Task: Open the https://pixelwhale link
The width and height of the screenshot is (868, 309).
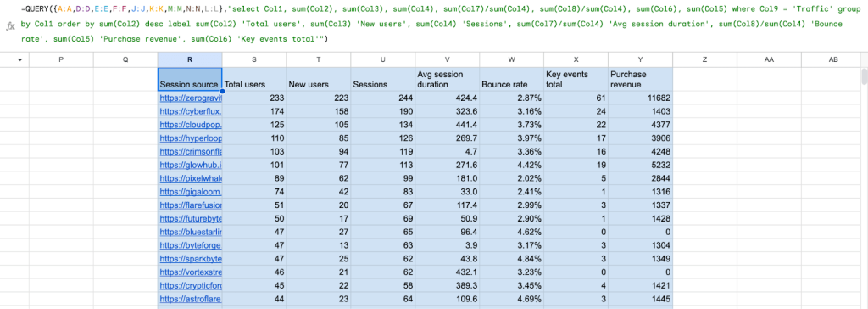Action: [x=191, y=178]
